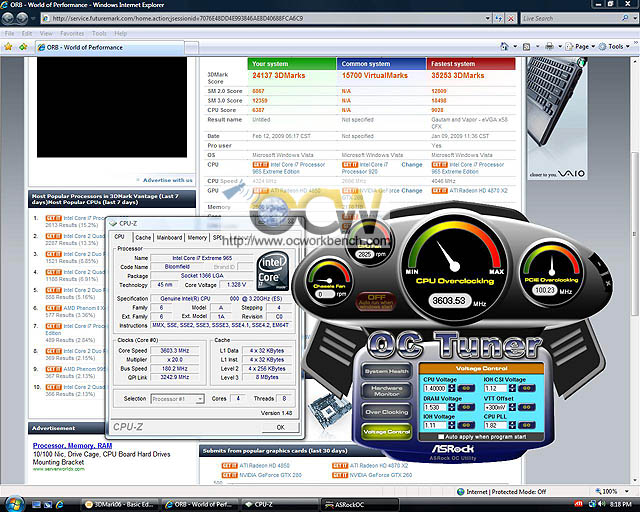
Task: Open the Processor #1 selection dropdown in CPU-Z
Action: tap(177, 399)
